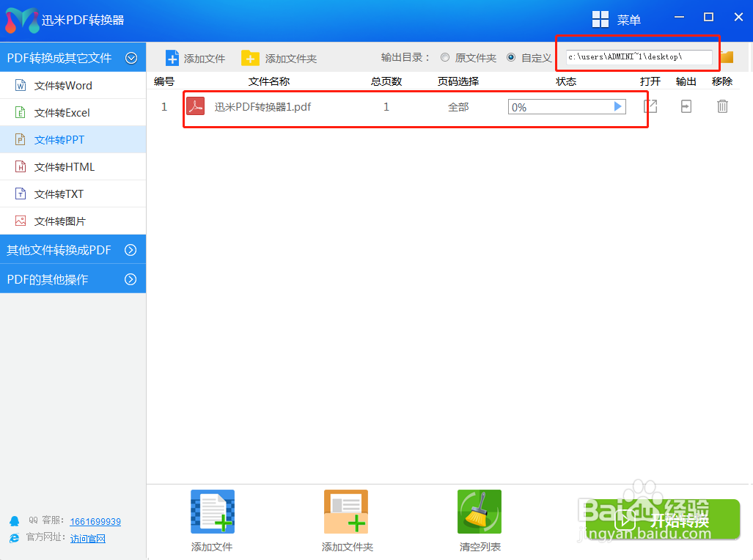The image size is (753, 560).
Task: Remove the file using the trash icon
Action: coord(722,106)
